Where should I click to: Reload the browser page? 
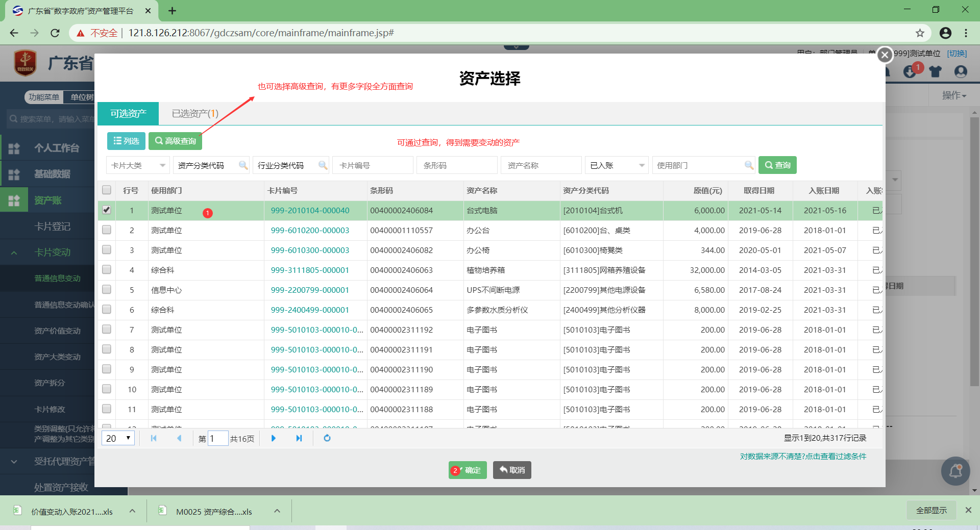click(55, 33)
